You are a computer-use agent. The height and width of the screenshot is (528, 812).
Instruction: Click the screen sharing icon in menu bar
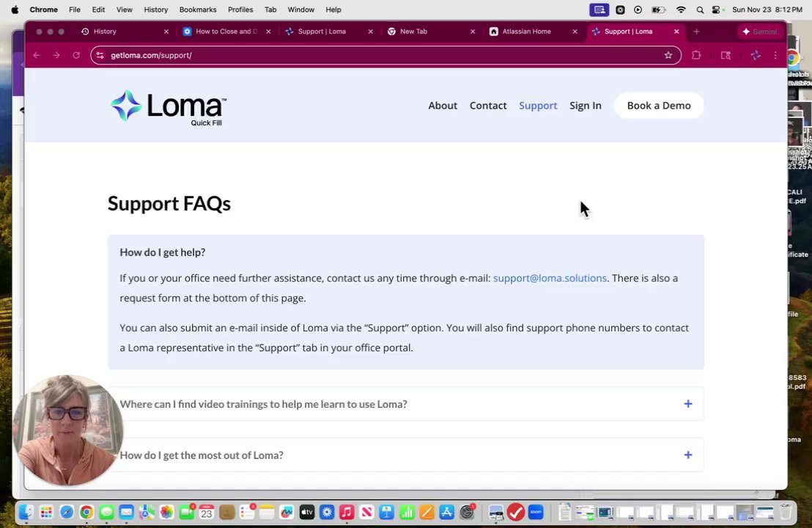(x=599, y=10)
